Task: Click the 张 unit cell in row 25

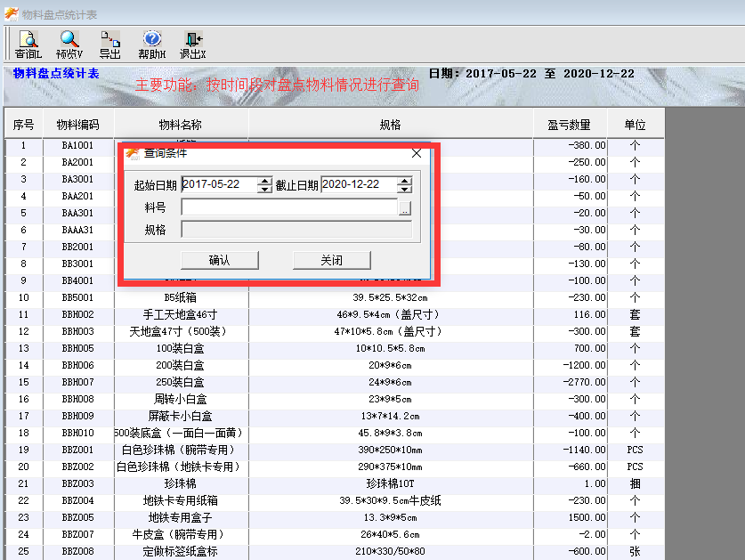Action: (636, 551)
